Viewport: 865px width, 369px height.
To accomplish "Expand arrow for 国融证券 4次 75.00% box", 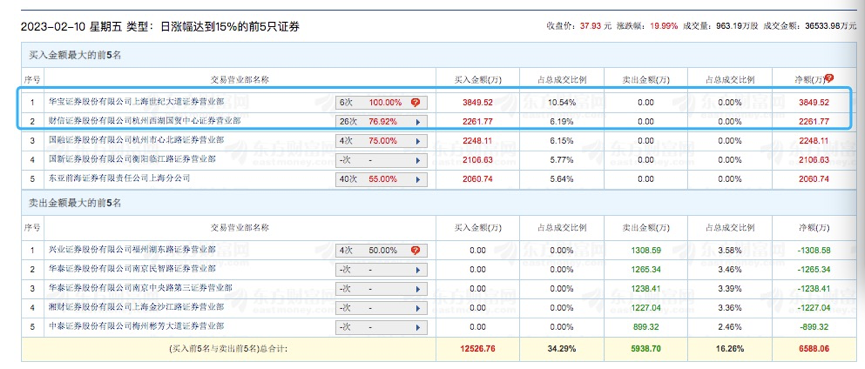I will (418, 141).
